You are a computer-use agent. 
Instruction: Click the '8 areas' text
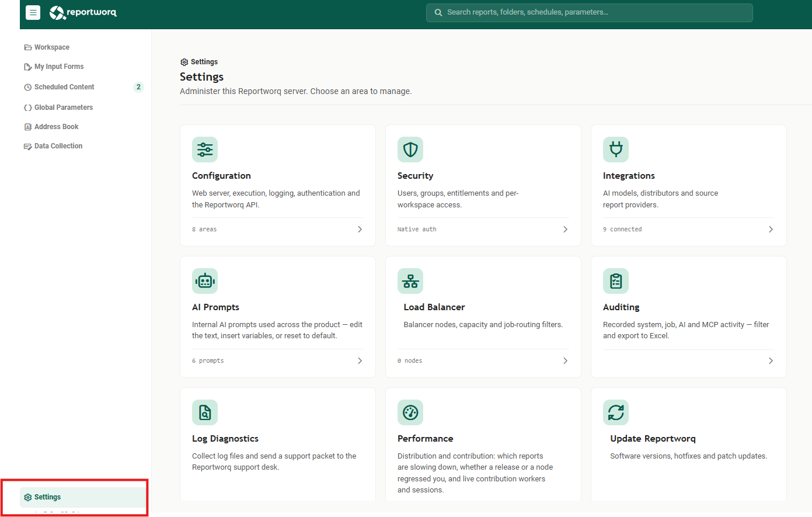tap(204, 230)
